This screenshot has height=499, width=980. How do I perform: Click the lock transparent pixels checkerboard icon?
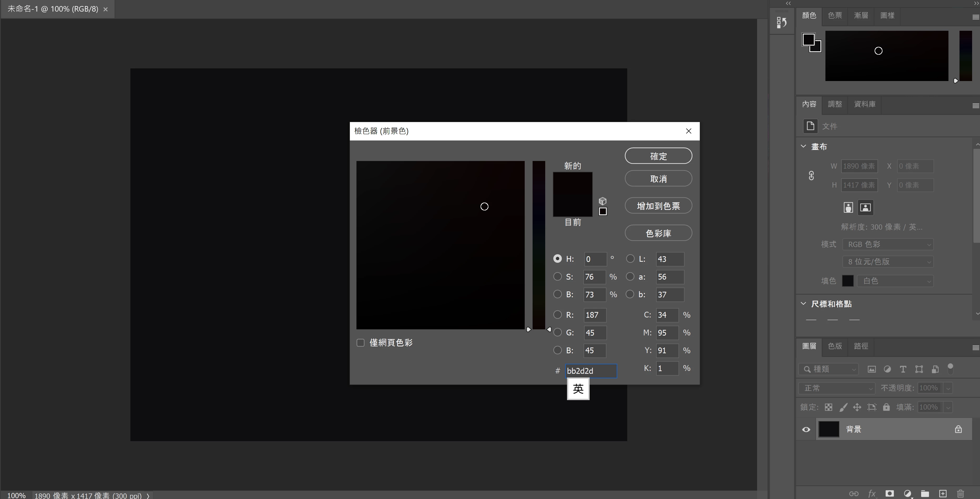(829, 407)
